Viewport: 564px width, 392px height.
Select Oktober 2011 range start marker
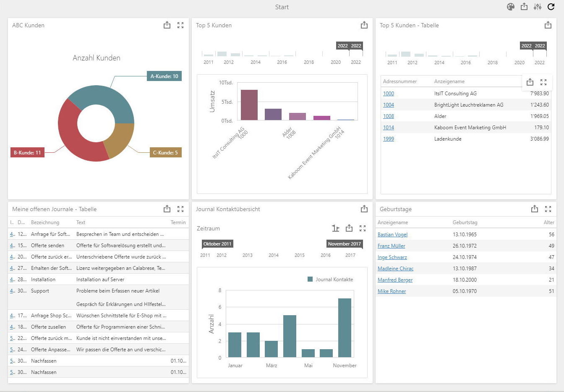point(217,244)
